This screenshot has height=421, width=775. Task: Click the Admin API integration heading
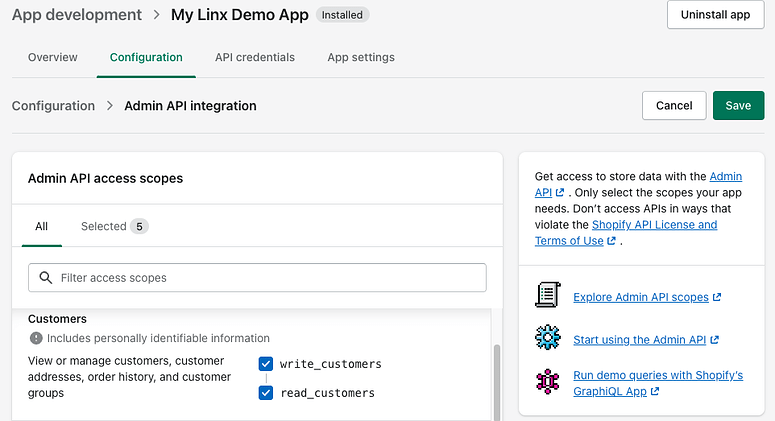(190, 106)
